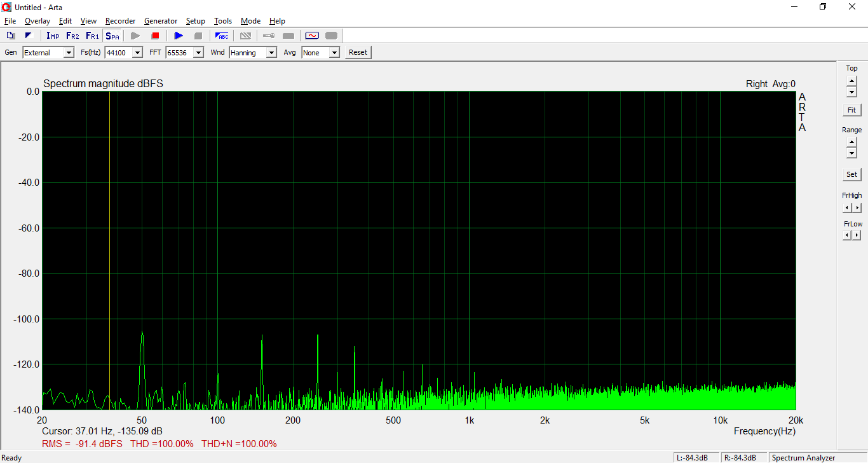This screenshot has width=868, height=463.
Task: Open the Recorder menu
Action: pyautogui.click(x=121, y=21)
